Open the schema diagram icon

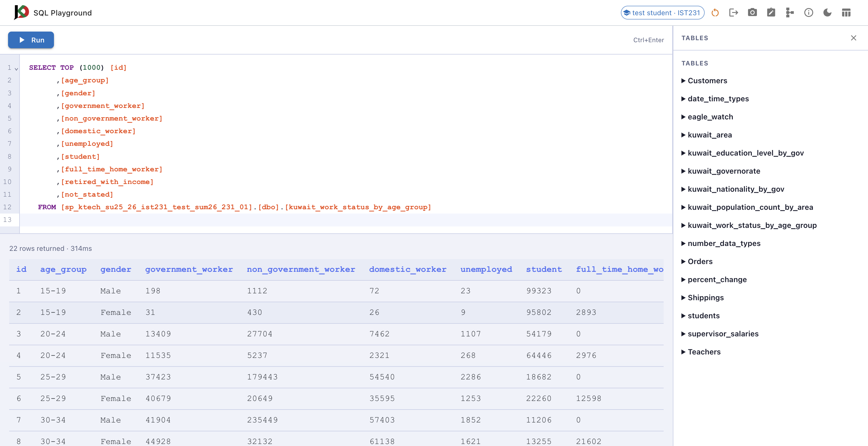(790, 13)
